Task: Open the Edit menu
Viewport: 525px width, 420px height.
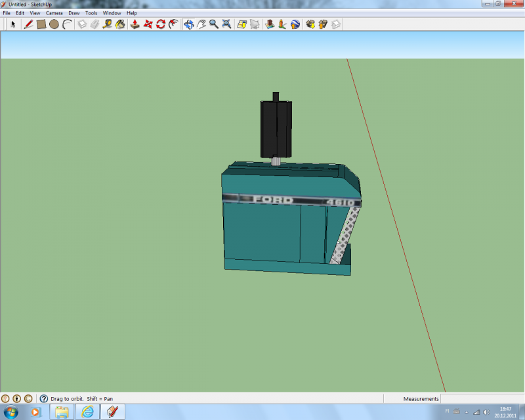Action: point(20,13)
